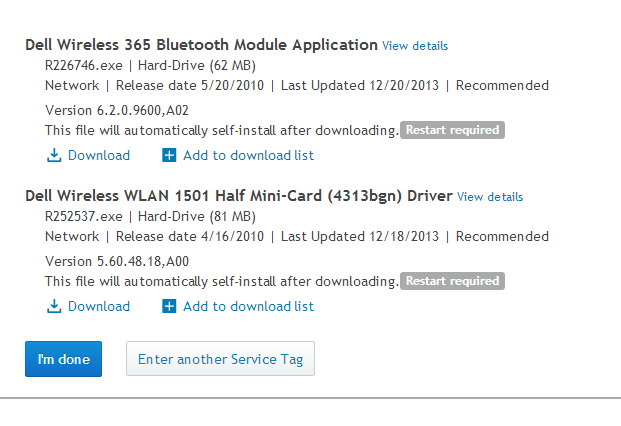Click the Restart required badge under Bluetooth Module
This screenshot has height=426, width=621.
452,130
